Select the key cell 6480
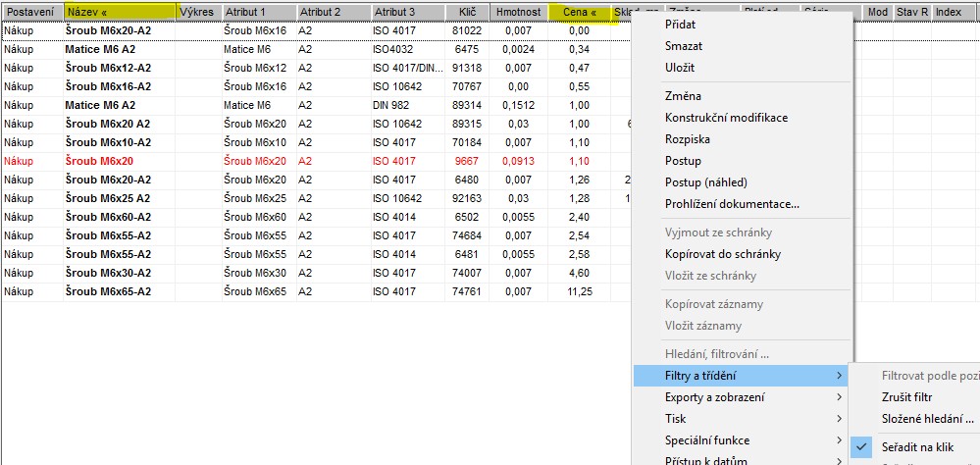Image resolution: width=980 pixels, height=465 pixels. 467,180
